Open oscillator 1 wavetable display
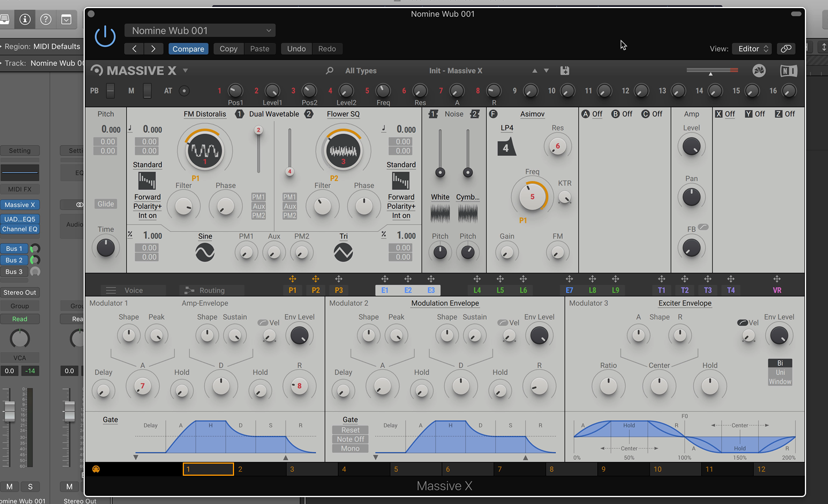Image resolution: width=828 pixels, height=504 pixels. [205, 151]
